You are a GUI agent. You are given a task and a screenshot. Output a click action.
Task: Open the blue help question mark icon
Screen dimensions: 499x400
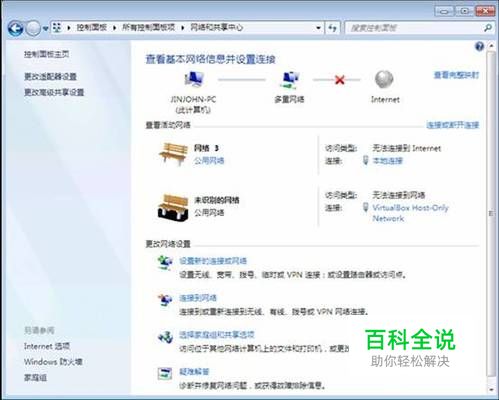(479, 46)
